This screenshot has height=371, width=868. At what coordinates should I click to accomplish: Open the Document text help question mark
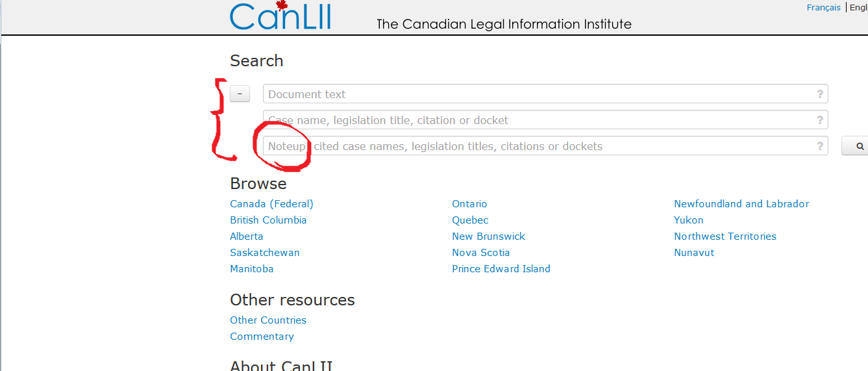(x=820, y=94)
